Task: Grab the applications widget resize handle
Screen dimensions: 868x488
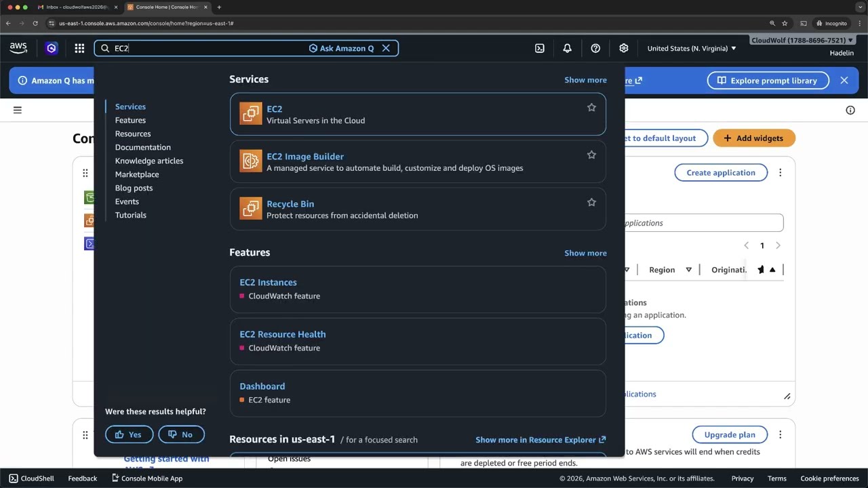Action: [x=787, y=396]
